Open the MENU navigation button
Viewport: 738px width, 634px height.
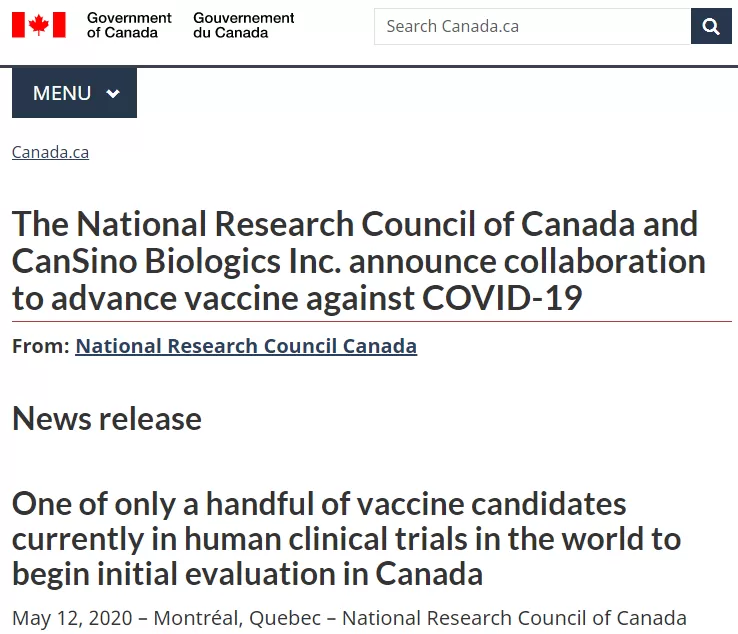coord(74,93)
